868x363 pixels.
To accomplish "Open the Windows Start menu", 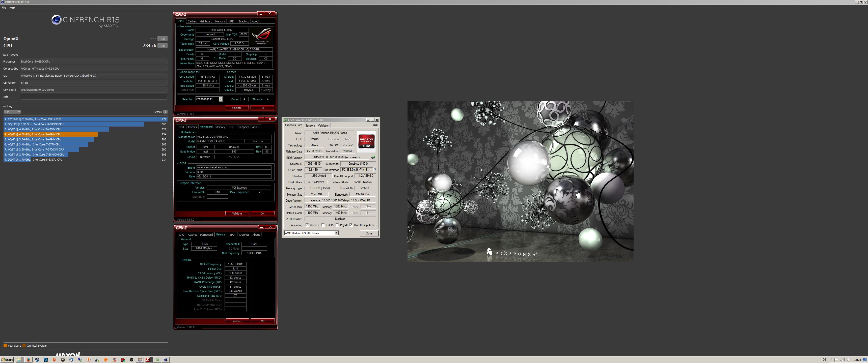I will pyautogui.click(x=7, y=360).
